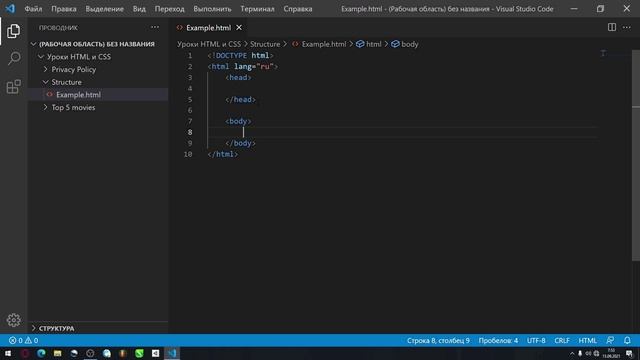
Task: Click the microphone icon in system tray
Action: coord(580,353)
